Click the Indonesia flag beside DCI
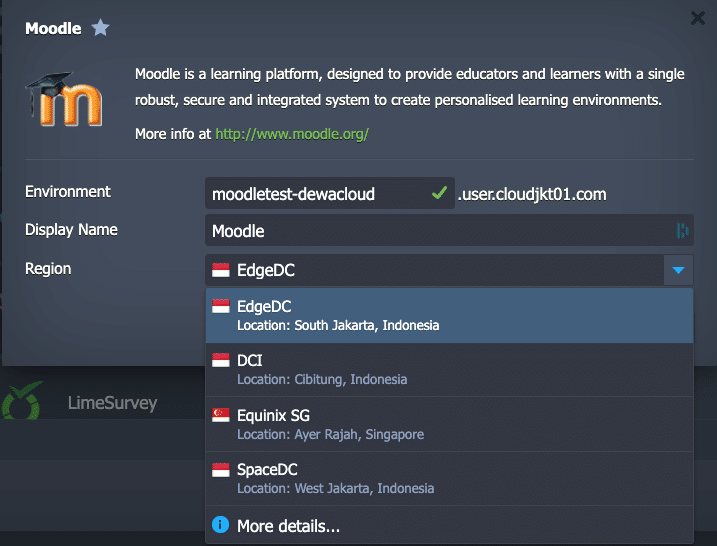The width and height of the screenshot is (717, 546). coord(221,360)
